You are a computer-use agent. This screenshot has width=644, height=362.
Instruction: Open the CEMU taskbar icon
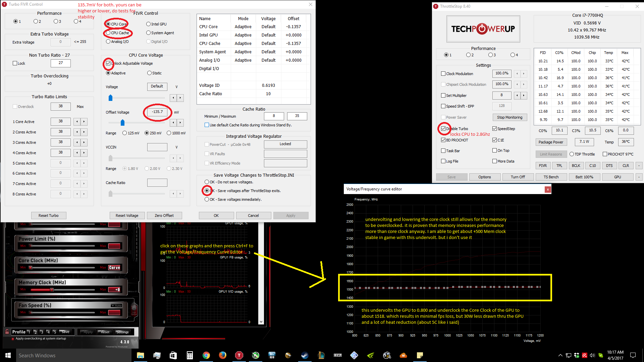pyautogui.click(x=337, y=355)
